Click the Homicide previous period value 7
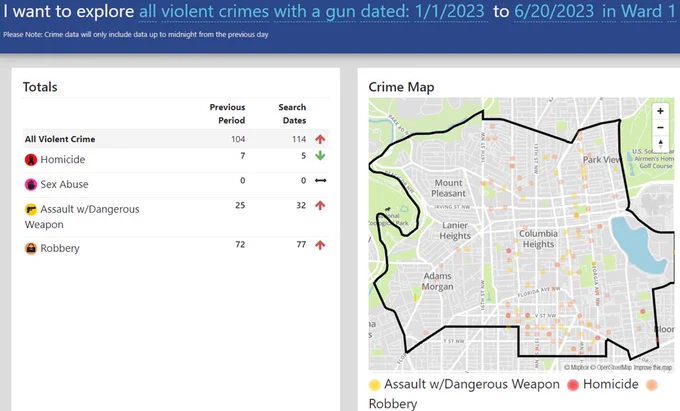This screenshot has height=411, width=680. point(243,156)
